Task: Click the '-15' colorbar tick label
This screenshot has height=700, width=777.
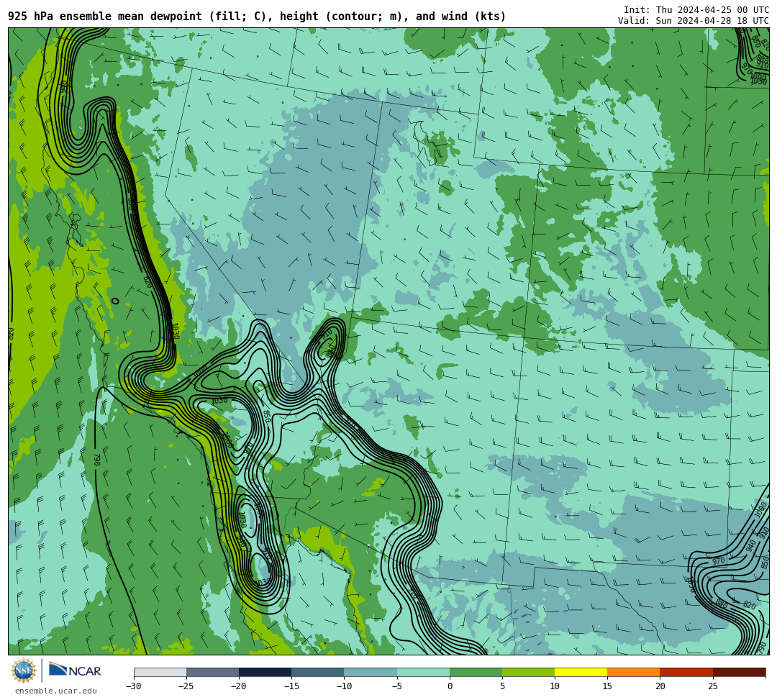Action: click(291, 686)
